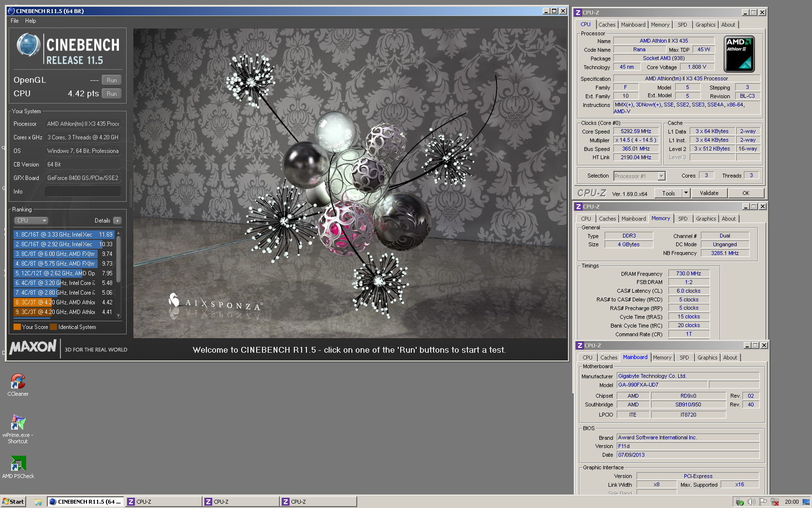Open the Cinebench Help menu
This screenshot has width=812, height=508.
(30, 21)
